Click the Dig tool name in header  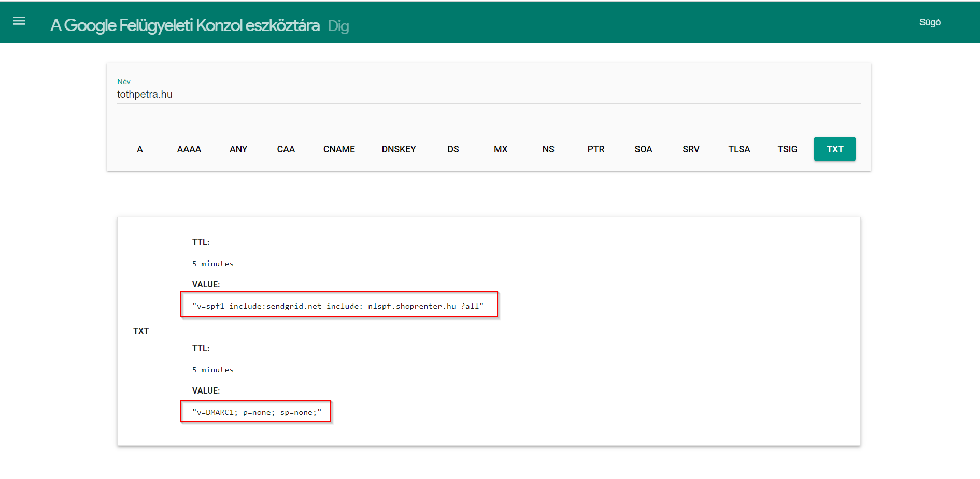pyautogui.click(x=338, y=26)
